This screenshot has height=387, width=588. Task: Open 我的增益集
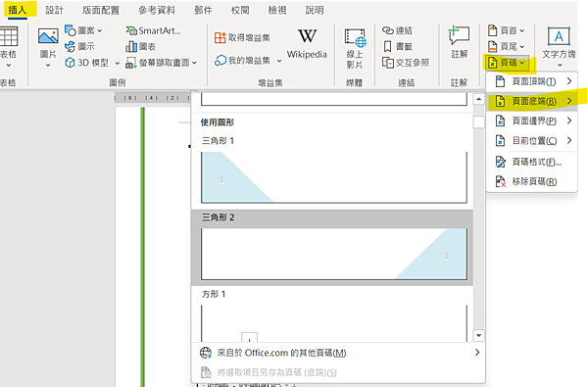coord(242,60)
